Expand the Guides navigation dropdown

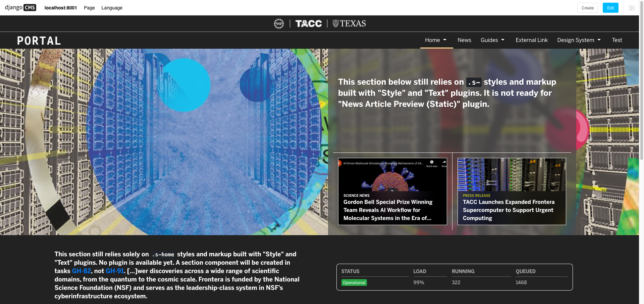[493, 40]
